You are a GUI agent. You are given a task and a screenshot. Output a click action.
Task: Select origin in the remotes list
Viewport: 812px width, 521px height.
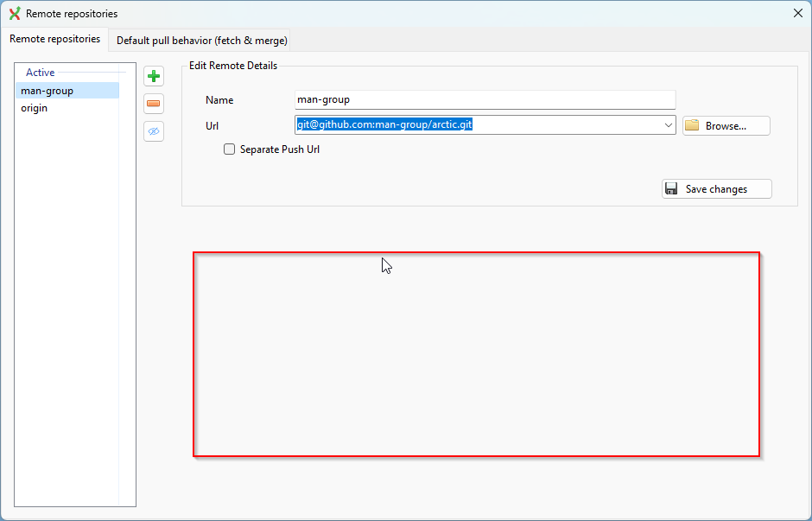pos(67,108)
